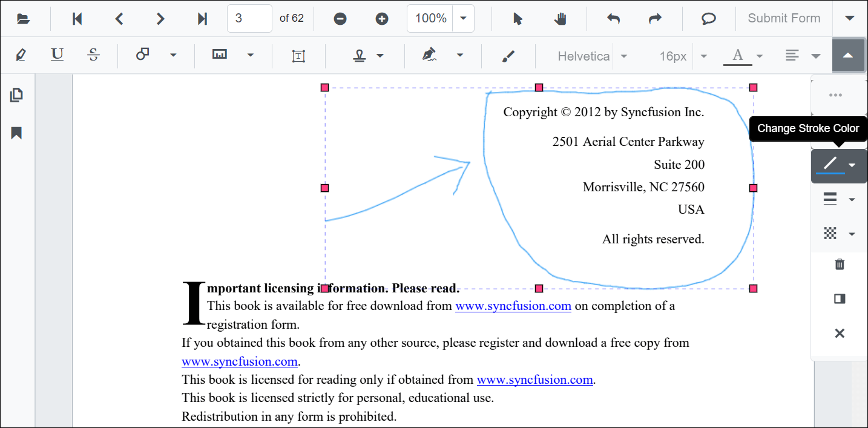The height and width of the screenshot is (428, 868).
Task: Open the page thumbnails panel
Action: click(x=16, y=95)
